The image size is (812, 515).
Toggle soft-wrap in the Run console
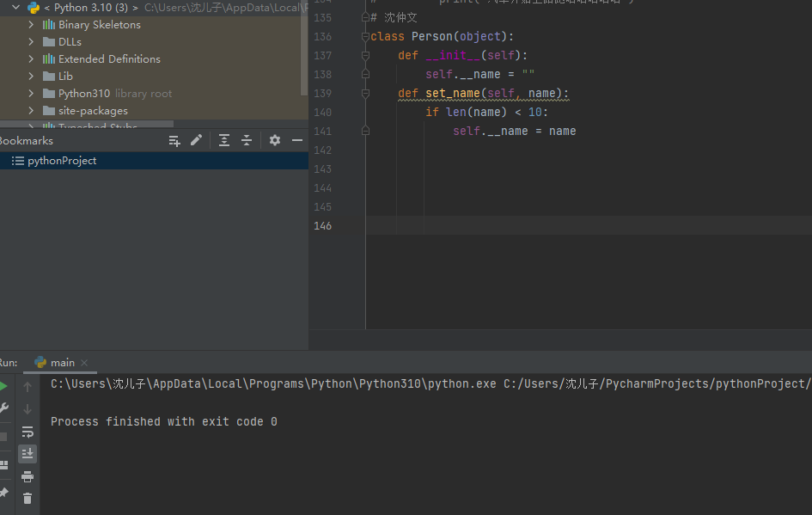[27, 432]
